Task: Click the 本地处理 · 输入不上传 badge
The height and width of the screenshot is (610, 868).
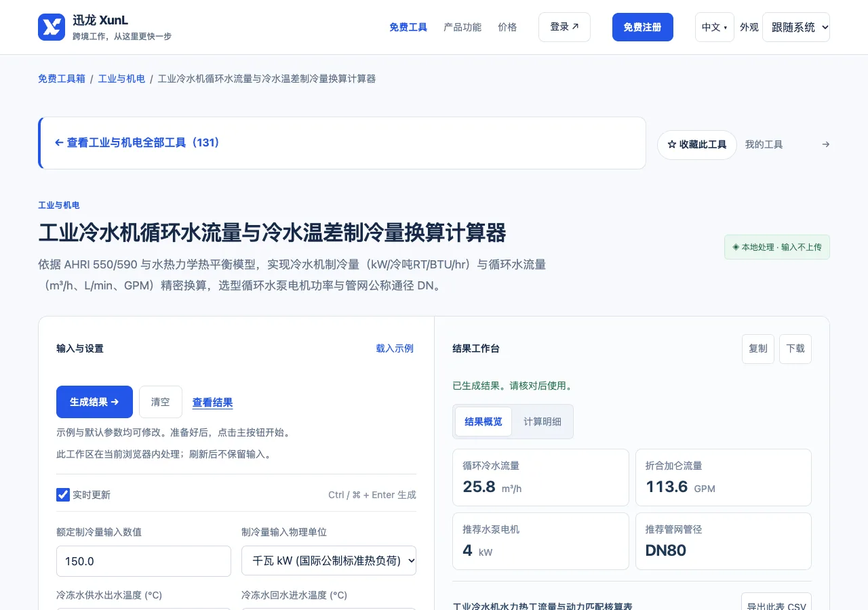Action: (777, 247)
